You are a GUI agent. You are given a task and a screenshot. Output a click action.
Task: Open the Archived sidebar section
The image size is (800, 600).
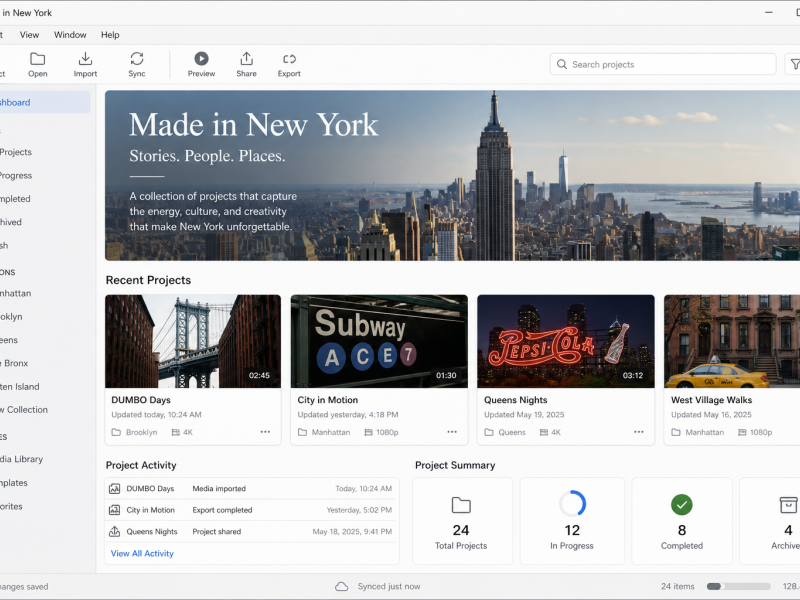click(11, 222)
